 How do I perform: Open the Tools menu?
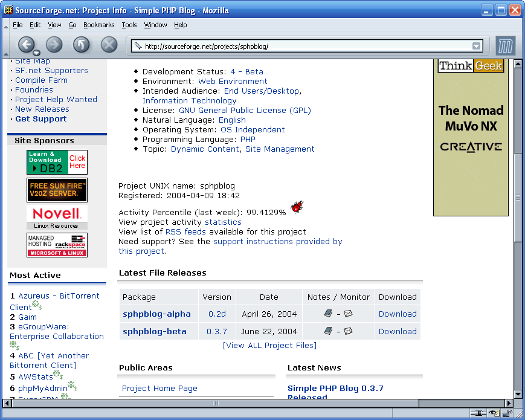(x=129, y=25)
